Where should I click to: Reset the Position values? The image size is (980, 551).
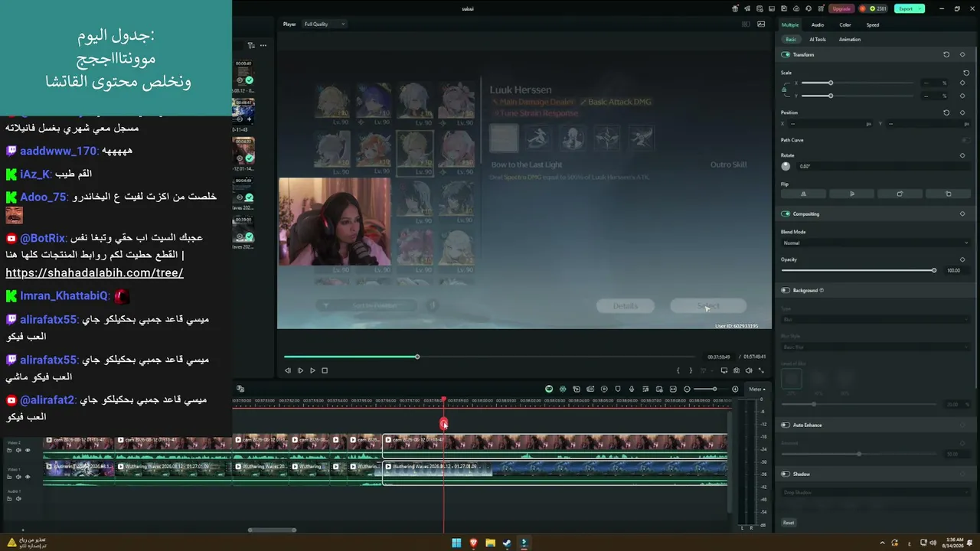(946, 112)
